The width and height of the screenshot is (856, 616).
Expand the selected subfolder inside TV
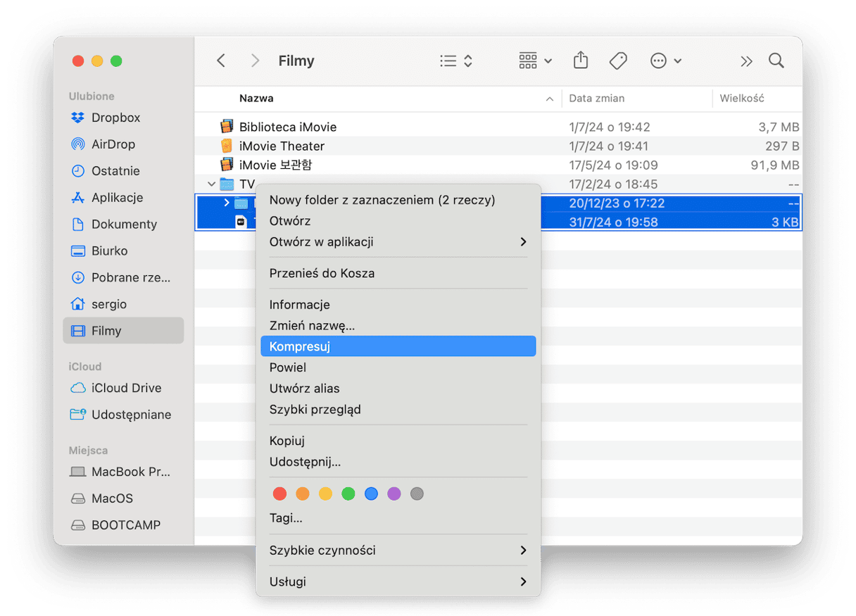(226, 203)
